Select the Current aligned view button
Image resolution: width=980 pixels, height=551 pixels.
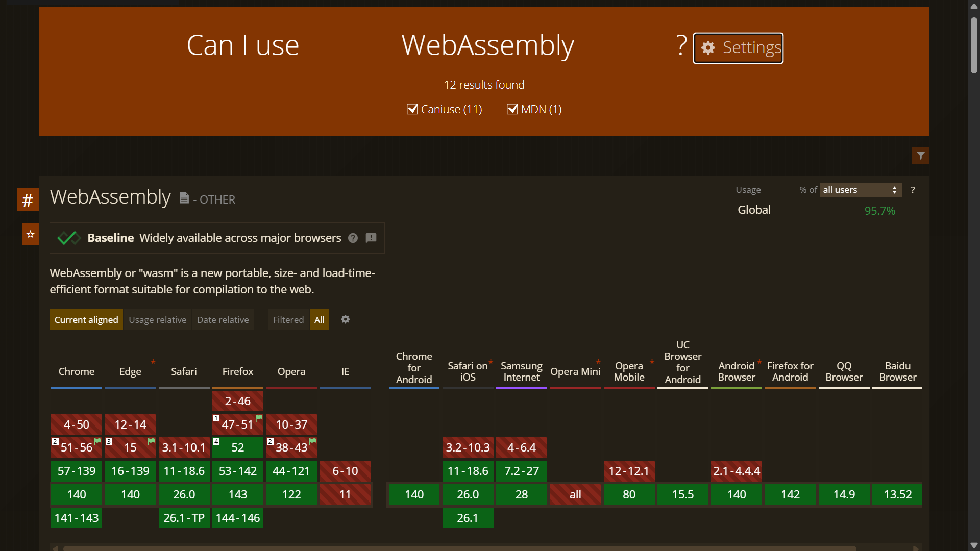(x=86, y=320)
